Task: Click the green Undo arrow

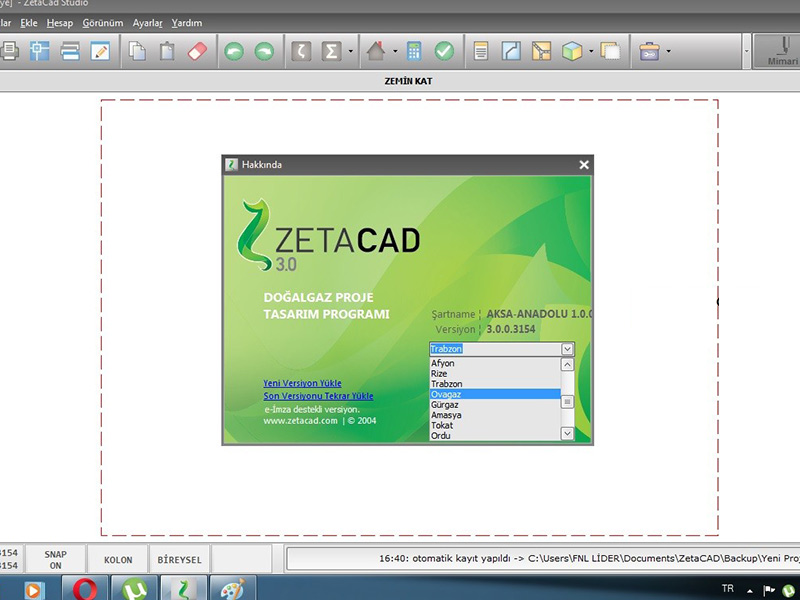Action: click(234, 51)
